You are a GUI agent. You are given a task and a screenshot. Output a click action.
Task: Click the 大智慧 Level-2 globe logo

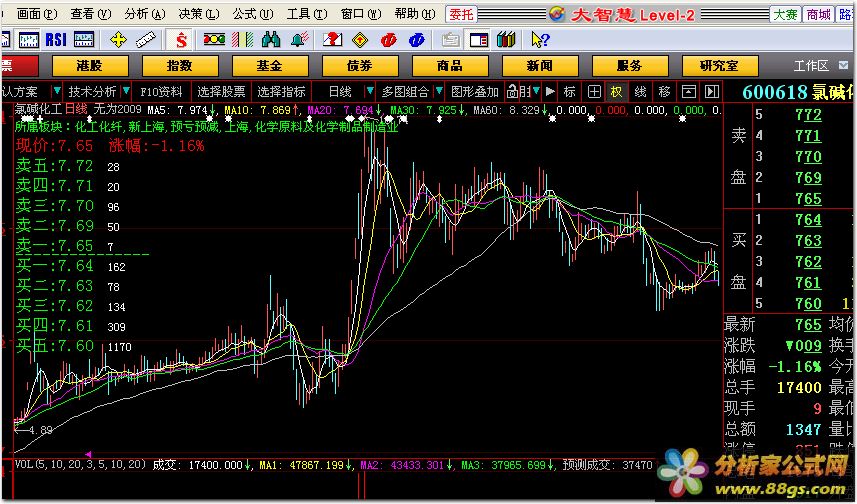tap(556, 14)
